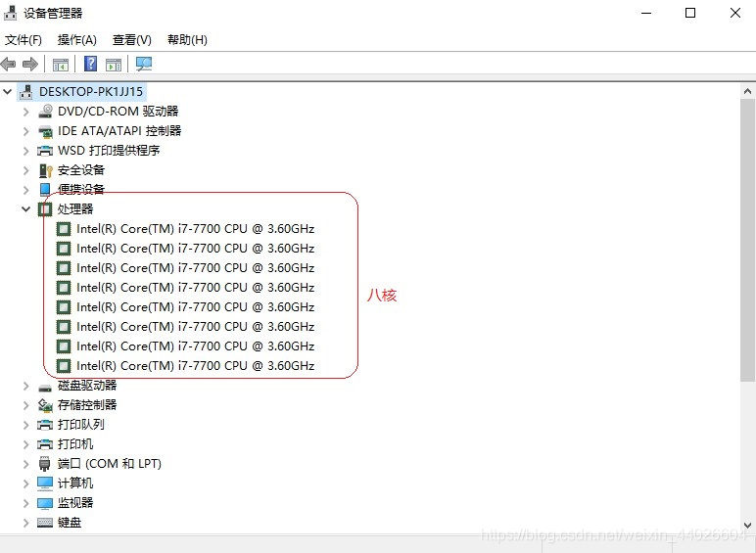Open the 操作(A) menu
The height and width of the screenshot is (553, 756).
(76, 39)
